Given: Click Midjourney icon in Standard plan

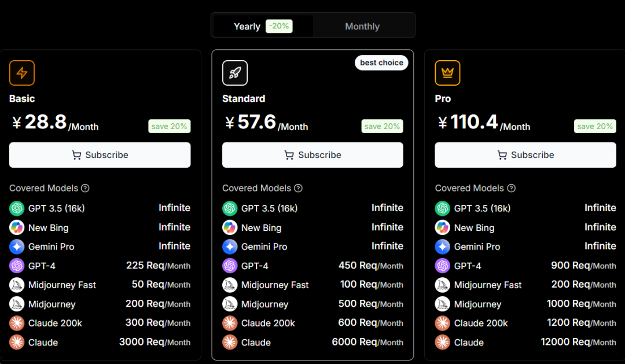Looking at the screenshot, I should (x=230, y=304).
